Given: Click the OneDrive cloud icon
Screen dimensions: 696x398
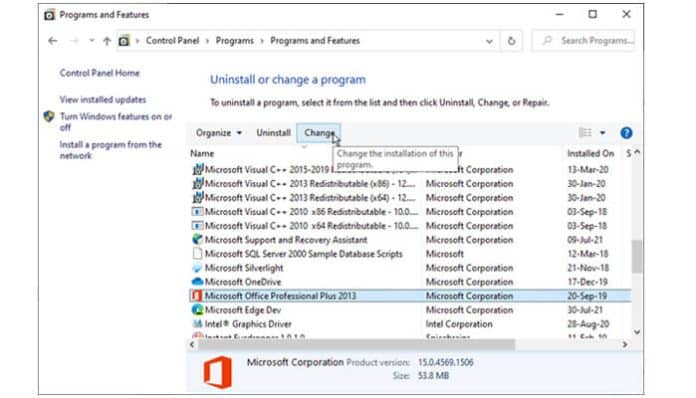Looking at the screenshot, I should 198,282.
